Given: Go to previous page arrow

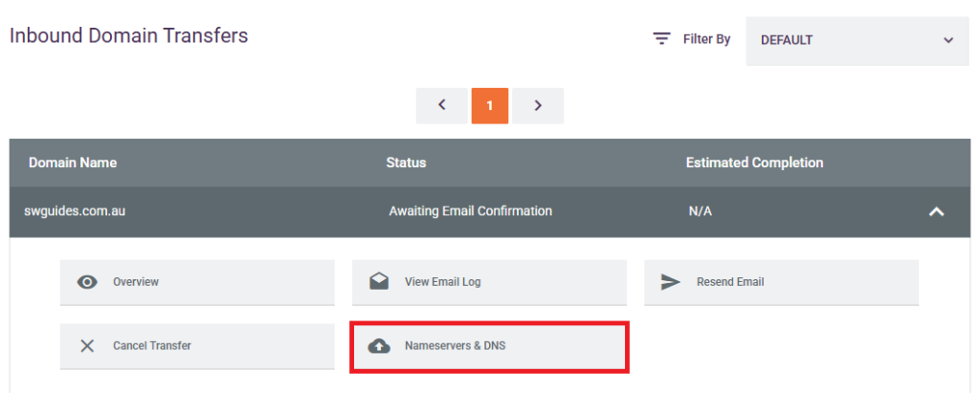Looking at the screenshot, I should point(442,105).
